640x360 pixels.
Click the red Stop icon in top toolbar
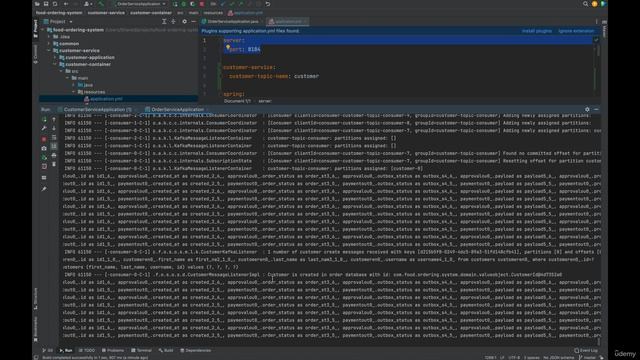coord(202,4)
